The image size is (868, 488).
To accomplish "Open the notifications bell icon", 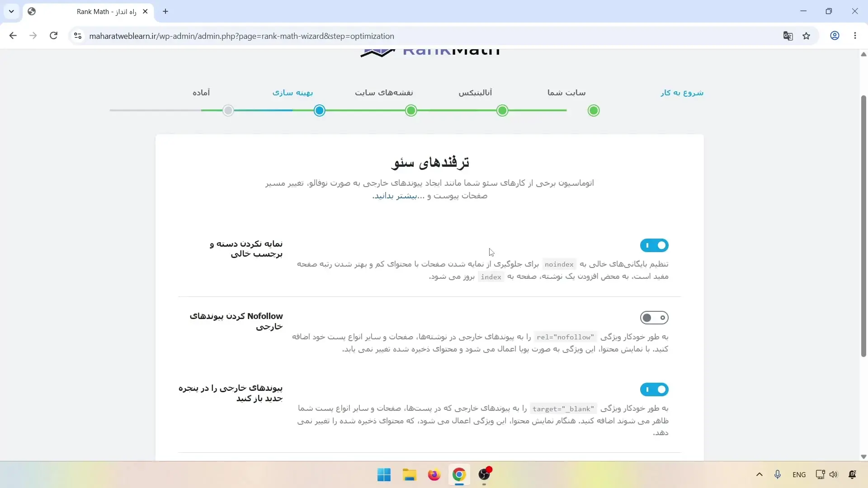I will [853, 474].
